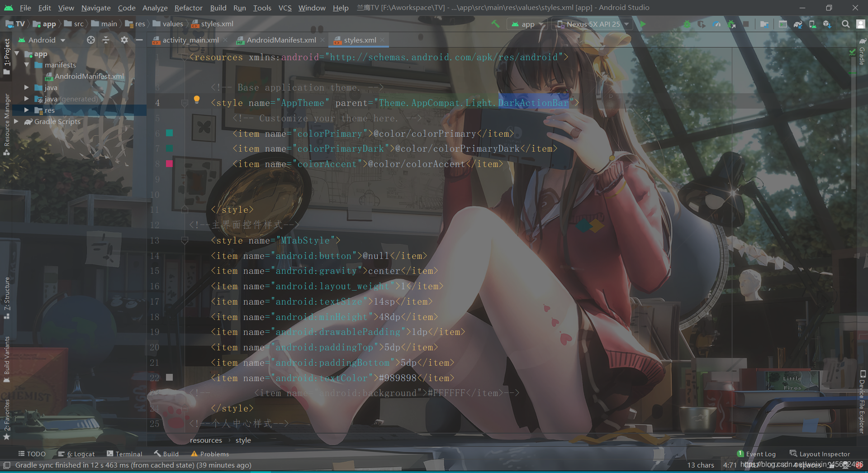Toggle the Terminal tool window
This screenshot has width=868, height=473.
(x=124, y=454)
